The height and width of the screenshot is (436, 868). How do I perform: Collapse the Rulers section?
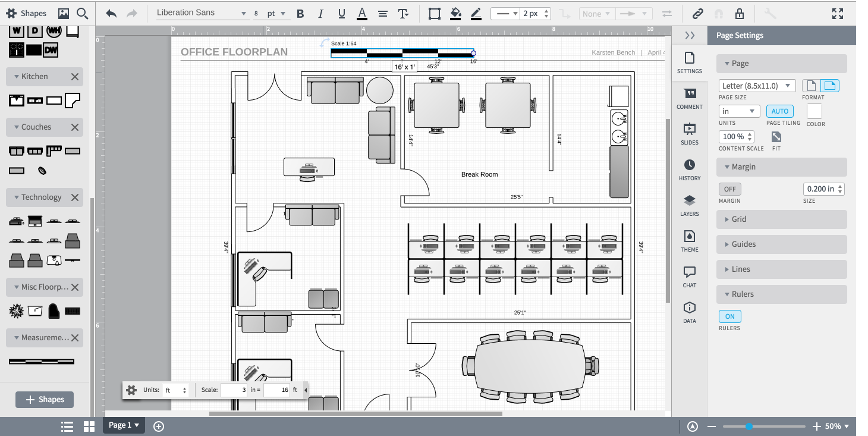(781, 294)
